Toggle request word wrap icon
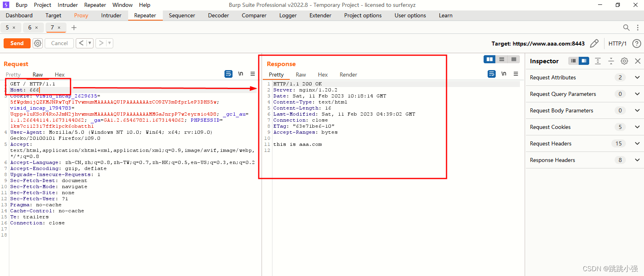 [x=229, y=74]
